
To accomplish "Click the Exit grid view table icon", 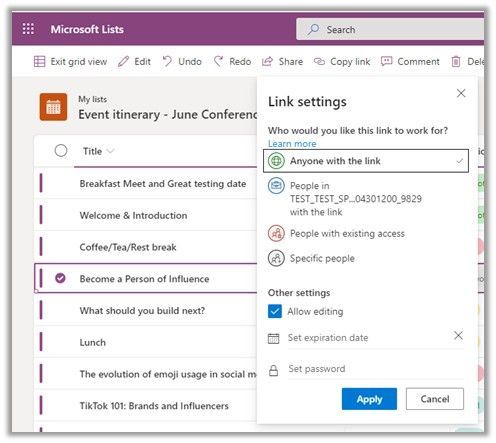I will [x=39, y=61].
